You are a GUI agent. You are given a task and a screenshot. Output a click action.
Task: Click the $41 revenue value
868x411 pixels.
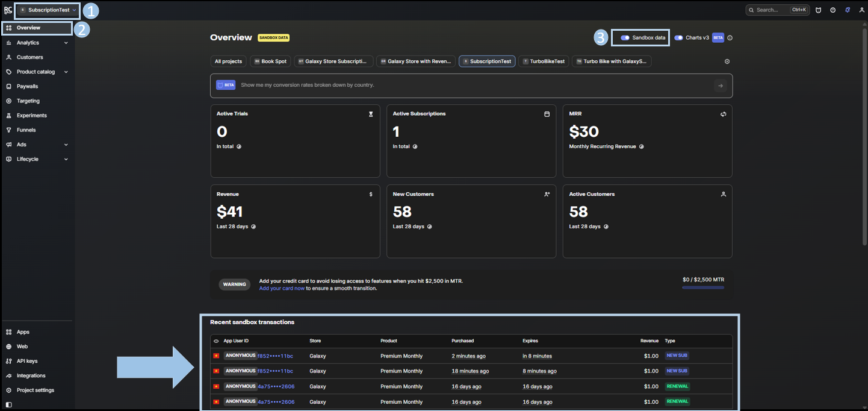229,212
